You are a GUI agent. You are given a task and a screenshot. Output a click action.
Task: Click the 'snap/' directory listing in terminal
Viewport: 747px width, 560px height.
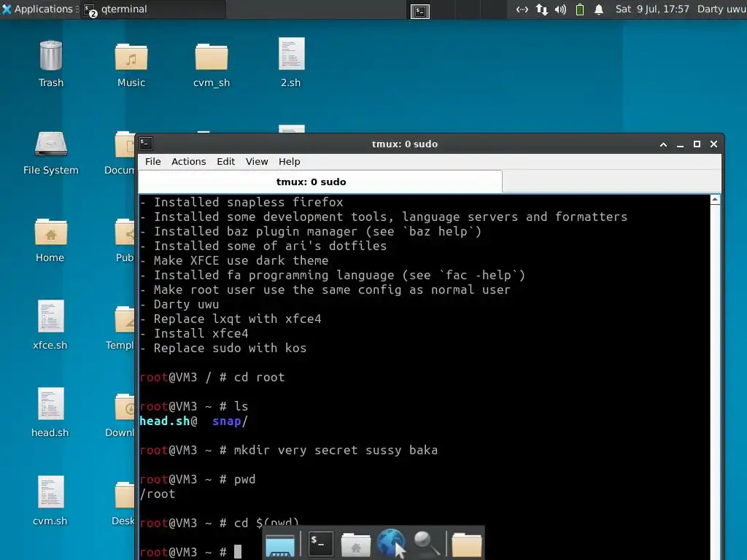pos(230,421)
